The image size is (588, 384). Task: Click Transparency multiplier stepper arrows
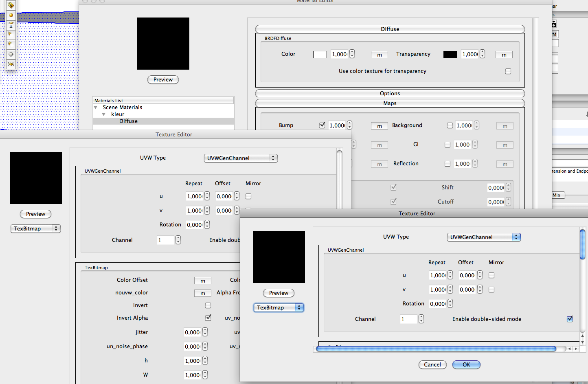(x=482, y=54)
